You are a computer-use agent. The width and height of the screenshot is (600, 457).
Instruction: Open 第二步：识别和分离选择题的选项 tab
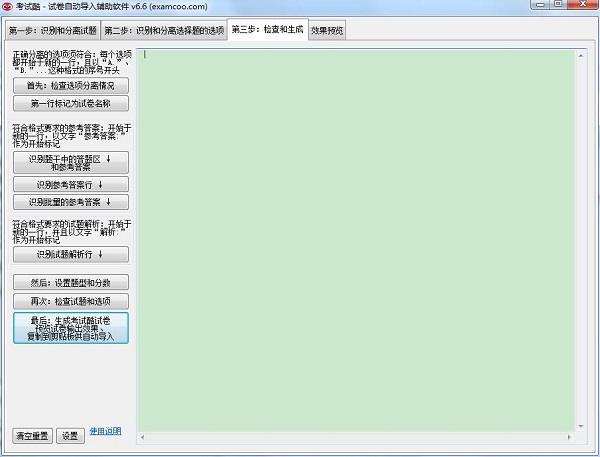pyautogui.click(x=164, y=30)
